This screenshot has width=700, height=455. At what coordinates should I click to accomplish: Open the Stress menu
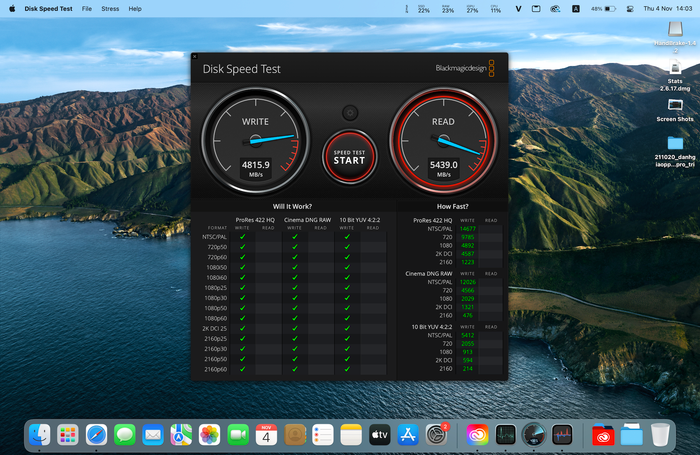point(110,8)
